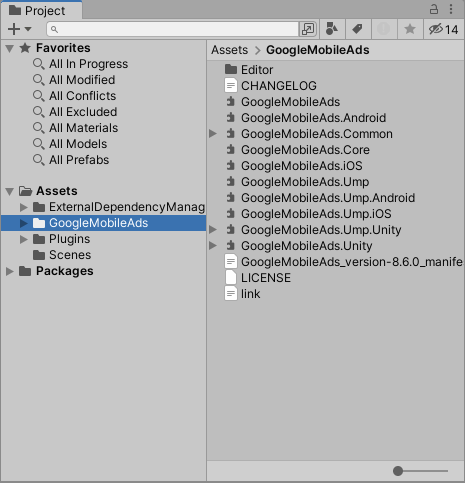This screenshot has height=483, width=465.
Task: Open the create dropdown arrow next to plus
Action: pyautogui.click(x=28, y=29)
